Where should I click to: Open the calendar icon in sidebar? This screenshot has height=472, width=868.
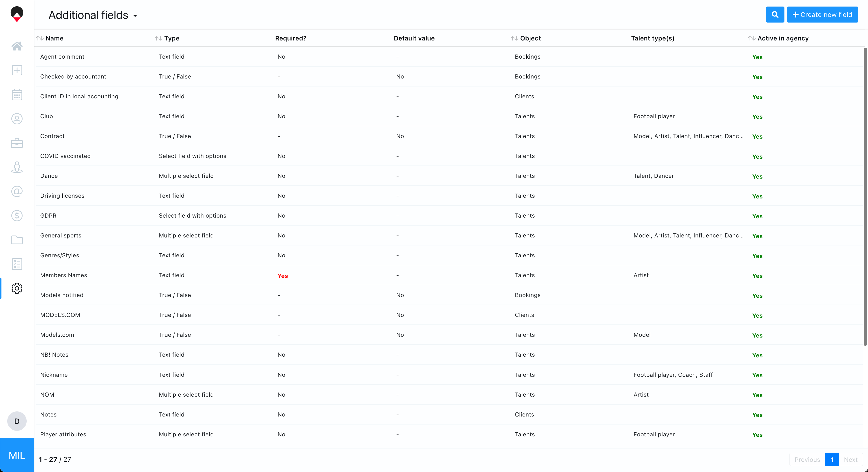17,95
